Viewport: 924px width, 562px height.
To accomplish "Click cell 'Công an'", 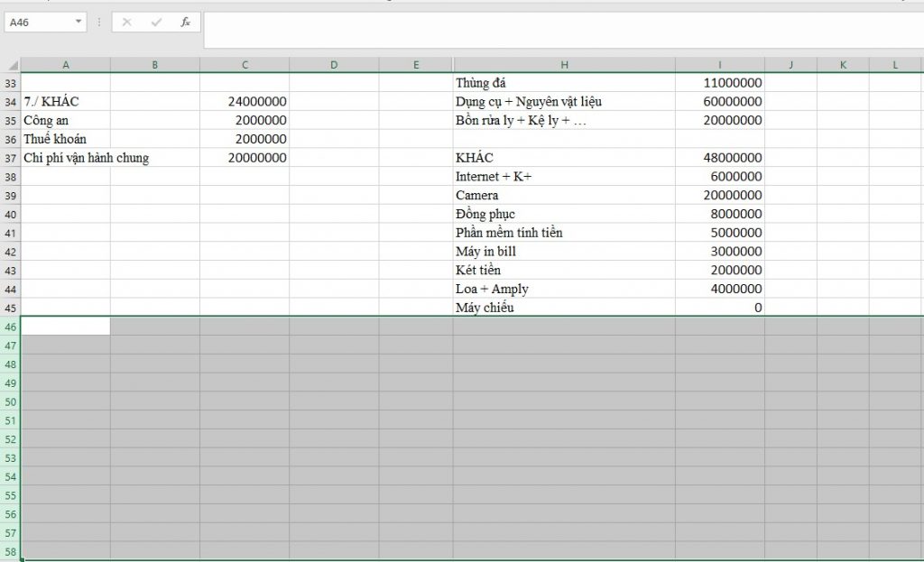I will coord(65,120).
